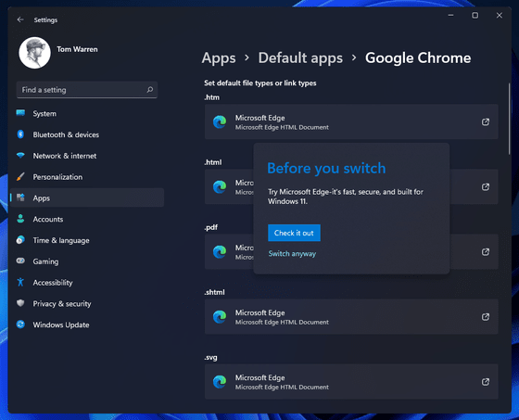Click the open-external icon for .shtml
This screenshot has height=420, width=519.
(486, 317)
